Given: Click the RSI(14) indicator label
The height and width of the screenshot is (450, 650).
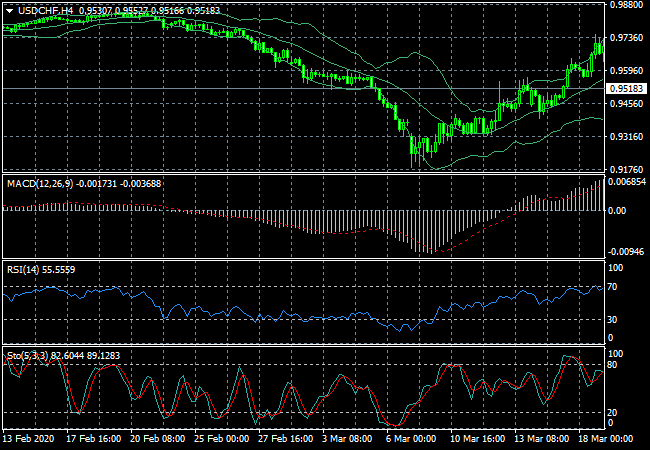Looking at the screenshot, I should (x=27, y=270).
